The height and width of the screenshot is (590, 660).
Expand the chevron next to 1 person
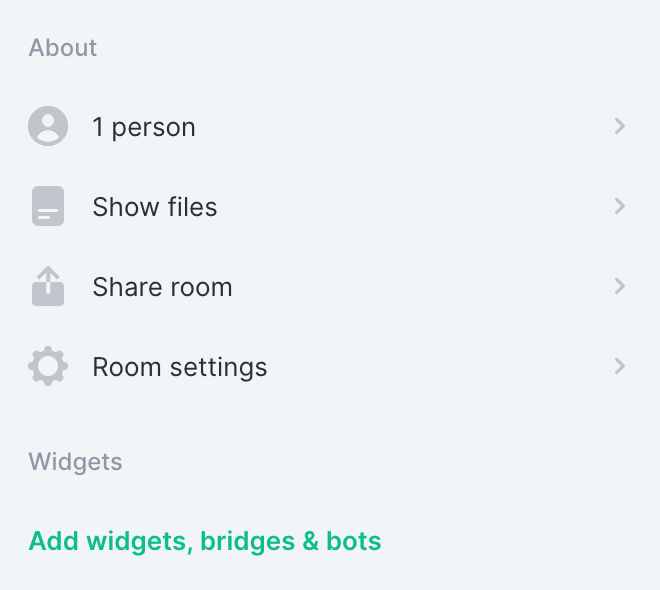(x=620, y=126)
